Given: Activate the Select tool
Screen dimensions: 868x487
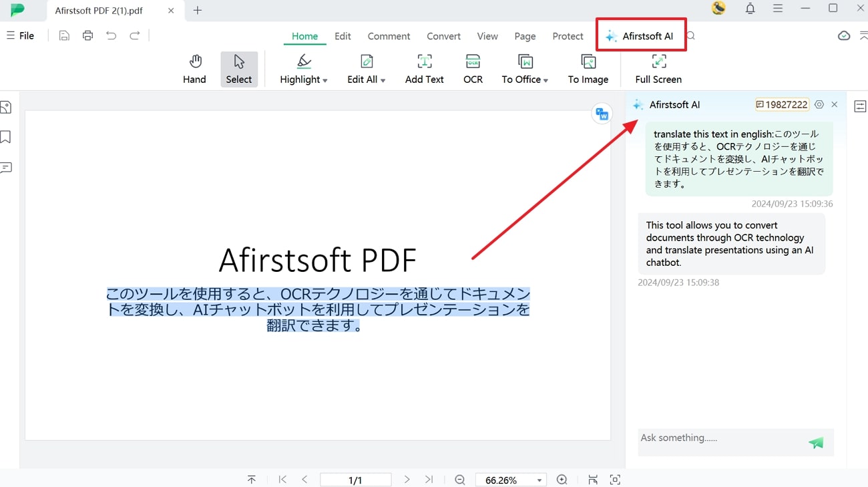Looking at the screenshot, I should (x=239, y=69).
